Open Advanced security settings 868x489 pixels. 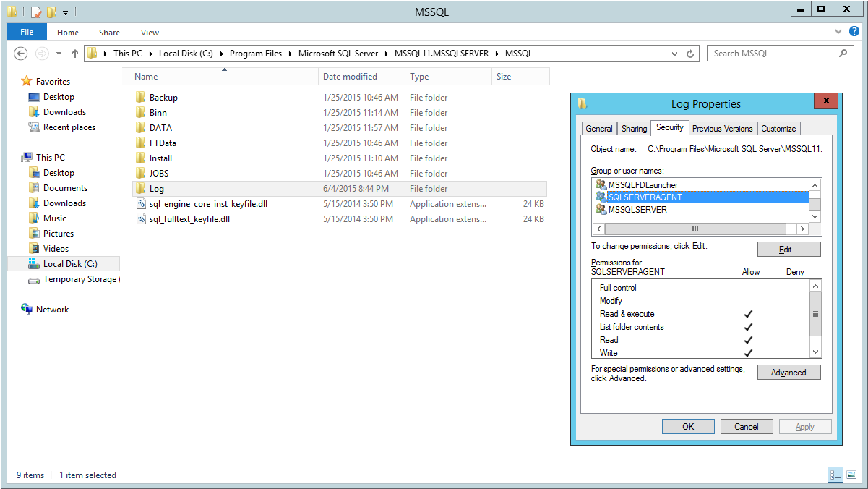(788, 372)
